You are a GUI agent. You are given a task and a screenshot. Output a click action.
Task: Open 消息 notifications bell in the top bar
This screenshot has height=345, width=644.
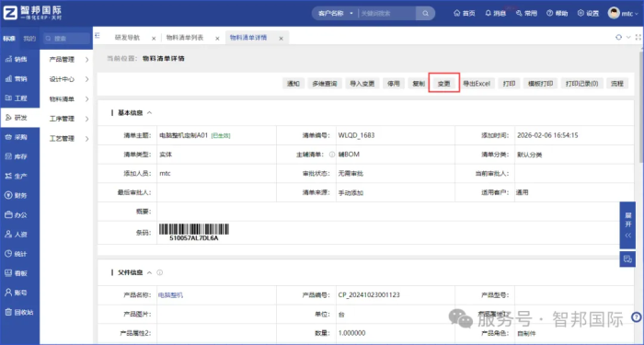(495, 13)
